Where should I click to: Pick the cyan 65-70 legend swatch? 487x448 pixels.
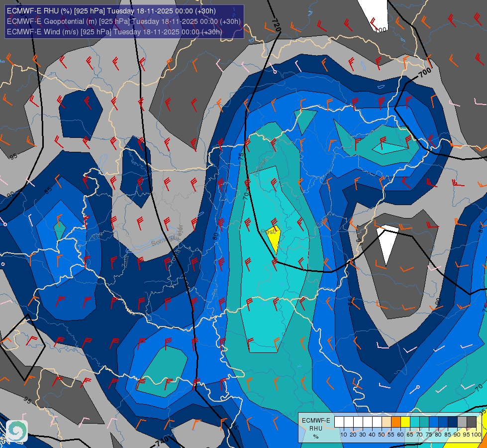tap(415, 422)
